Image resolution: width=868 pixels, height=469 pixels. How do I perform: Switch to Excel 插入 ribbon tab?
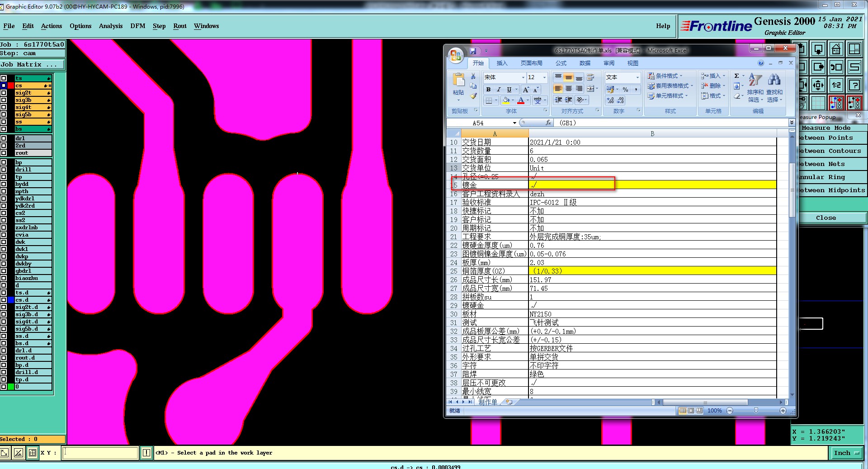502,63
